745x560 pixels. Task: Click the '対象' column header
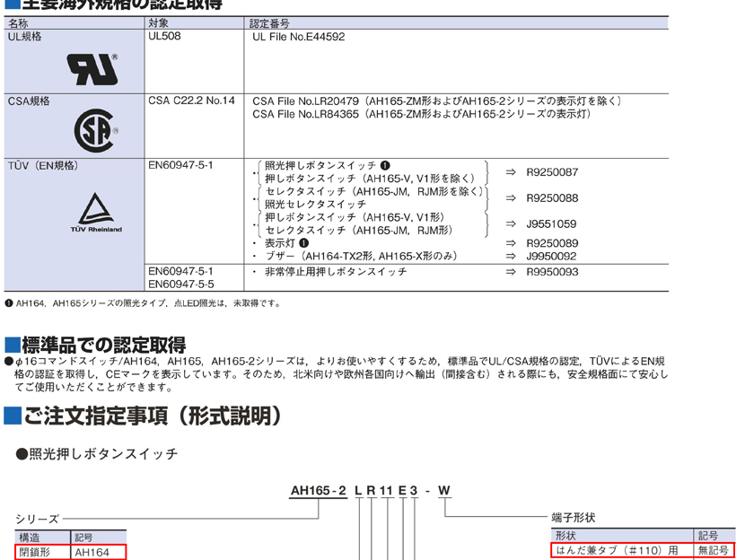pos(159,22)
